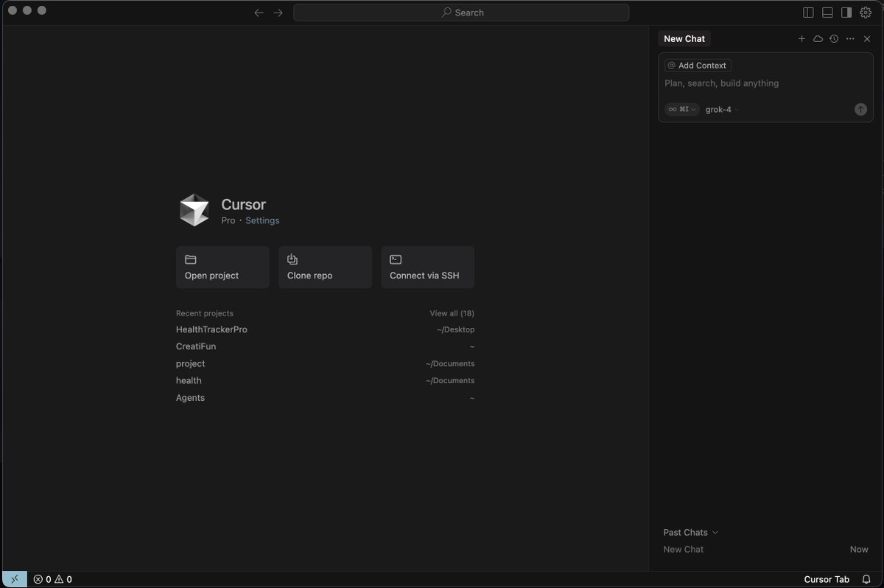Open the errors count indicator

click(x=42, y=579)
